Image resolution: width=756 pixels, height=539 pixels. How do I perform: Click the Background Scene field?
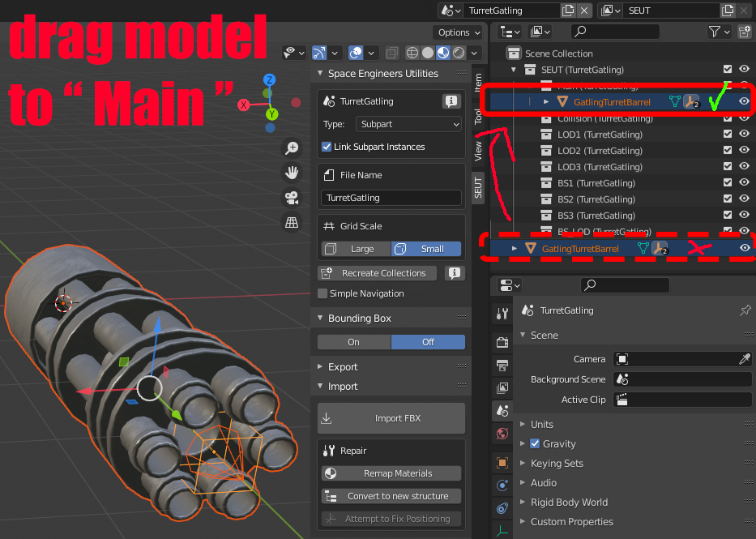[682, 379]
